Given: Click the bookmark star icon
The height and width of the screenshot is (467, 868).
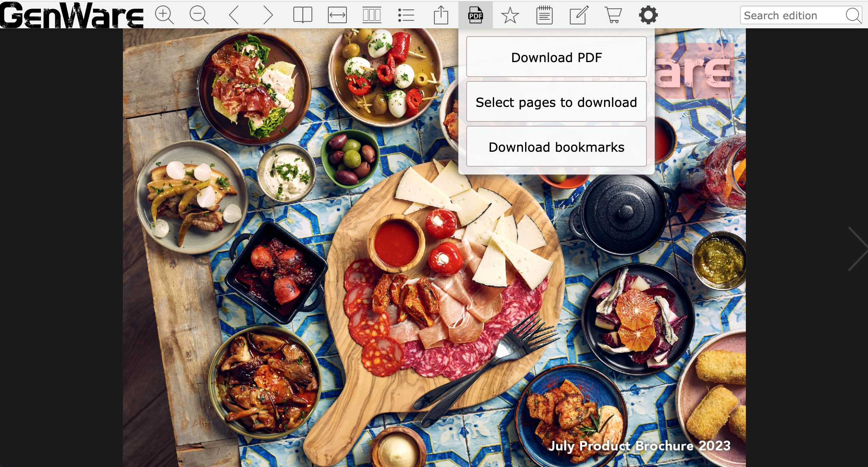Looking at the screenshot, I should click(510, 15).
